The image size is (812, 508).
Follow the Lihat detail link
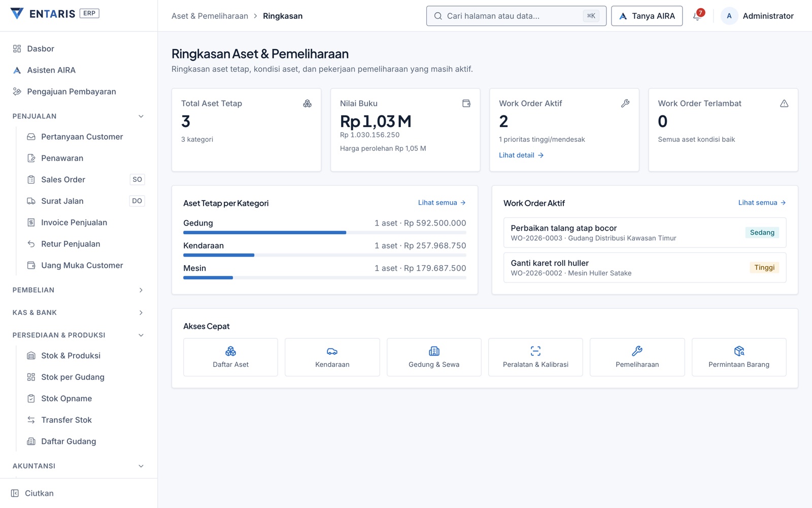(521, 155)
